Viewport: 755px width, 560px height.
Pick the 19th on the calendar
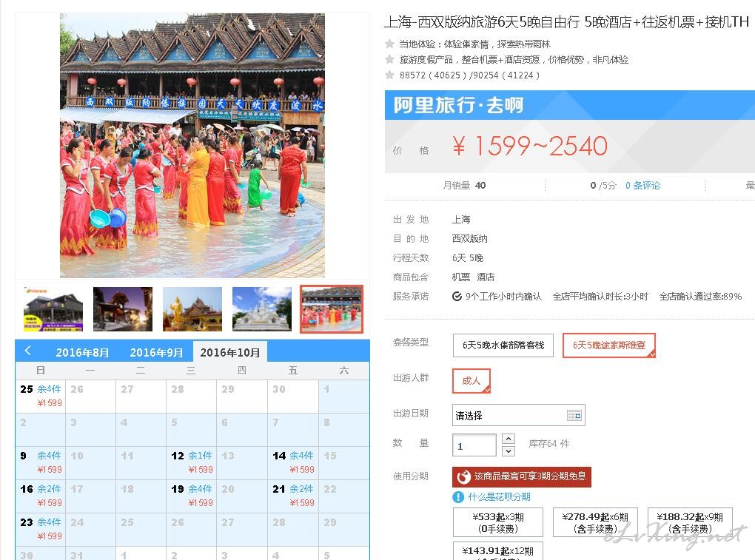192,496
